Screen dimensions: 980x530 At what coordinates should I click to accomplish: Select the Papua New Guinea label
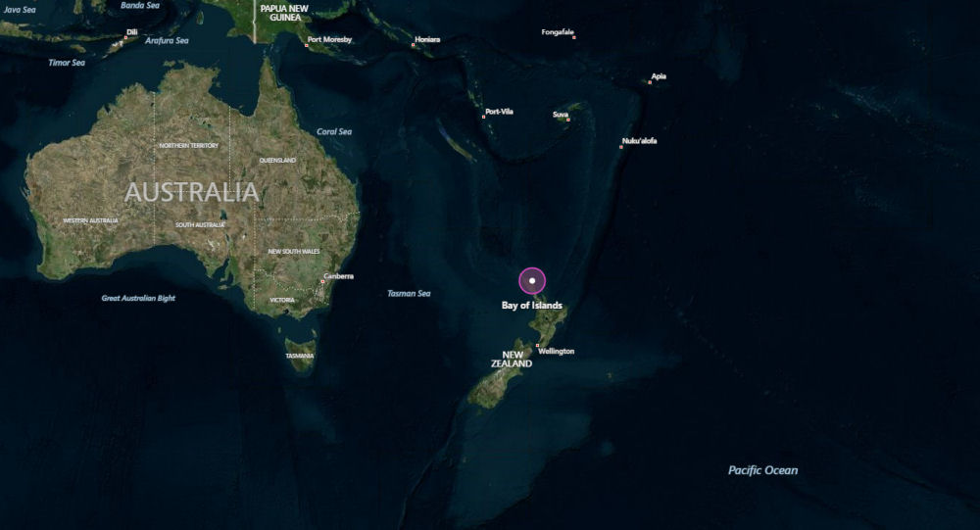pyautogui.click(x=284, y=13)
